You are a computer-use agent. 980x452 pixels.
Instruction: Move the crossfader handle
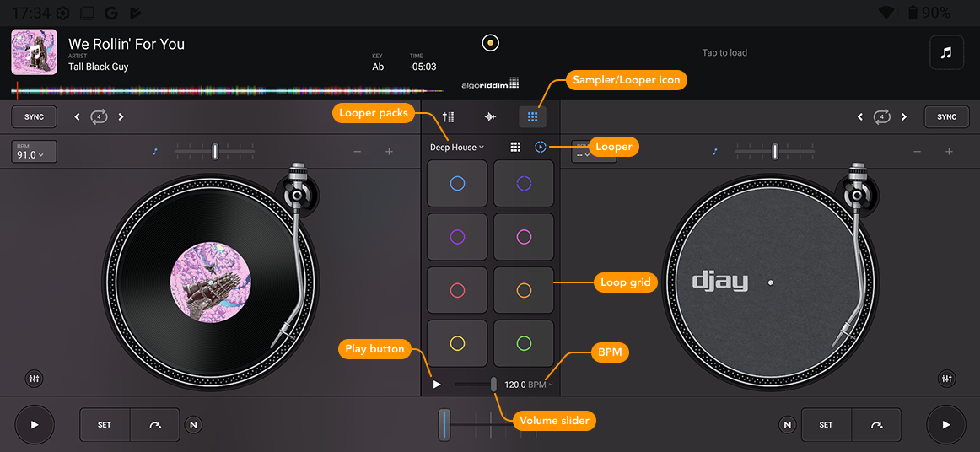[444, 425]
